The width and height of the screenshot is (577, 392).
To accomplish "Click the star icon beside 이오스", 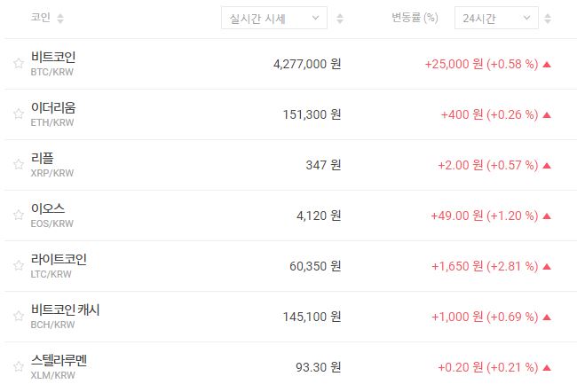I will (x=18, y=215).
